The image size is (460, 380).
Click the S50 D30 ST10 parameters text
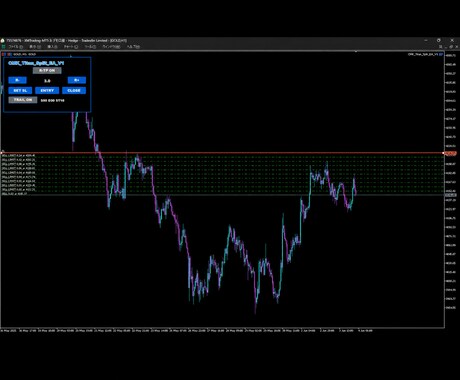pyautogui.click(x=52, y=100)
